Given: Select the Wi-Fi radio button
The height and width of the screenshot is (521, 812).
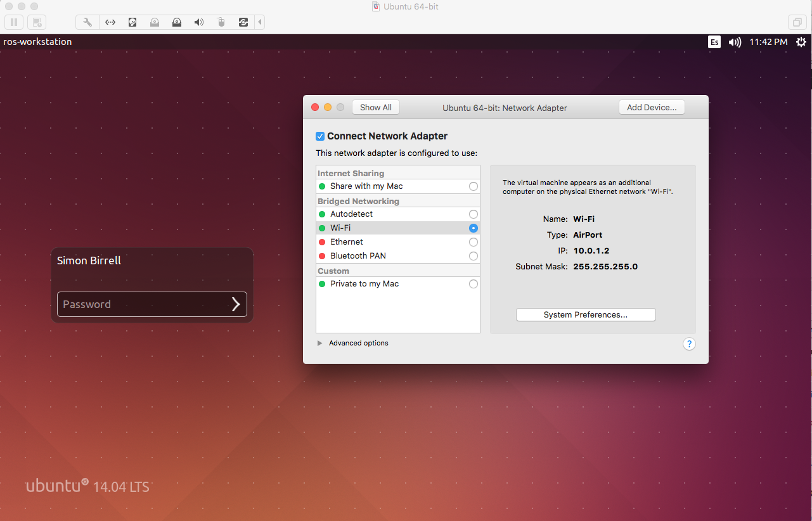Looking at the screenshot, I should point(474,228).
